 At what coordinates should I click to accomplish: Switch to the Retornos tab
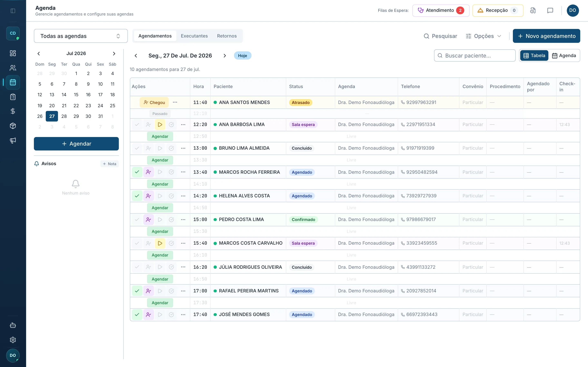click(x=227, y=36)
